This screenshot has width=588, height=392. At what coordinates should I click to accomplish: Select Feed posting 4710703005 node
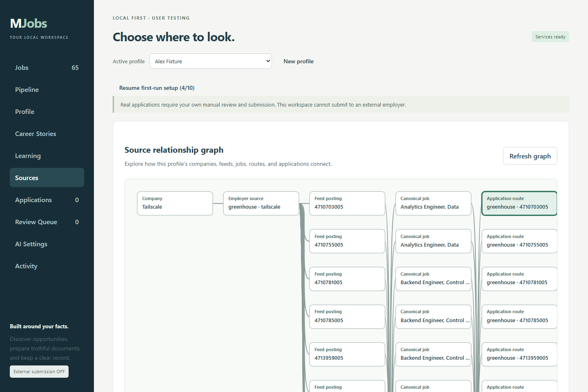347,203
